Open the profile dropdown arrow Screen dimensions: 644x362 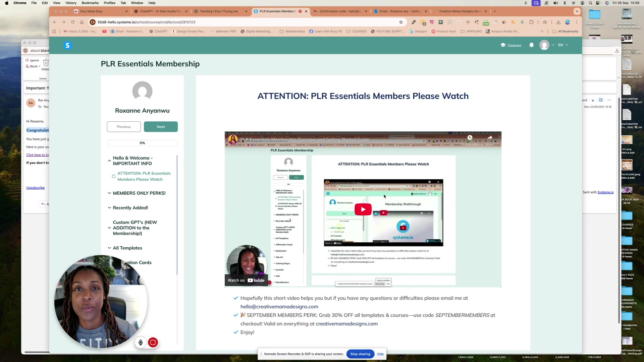(553, 45)
